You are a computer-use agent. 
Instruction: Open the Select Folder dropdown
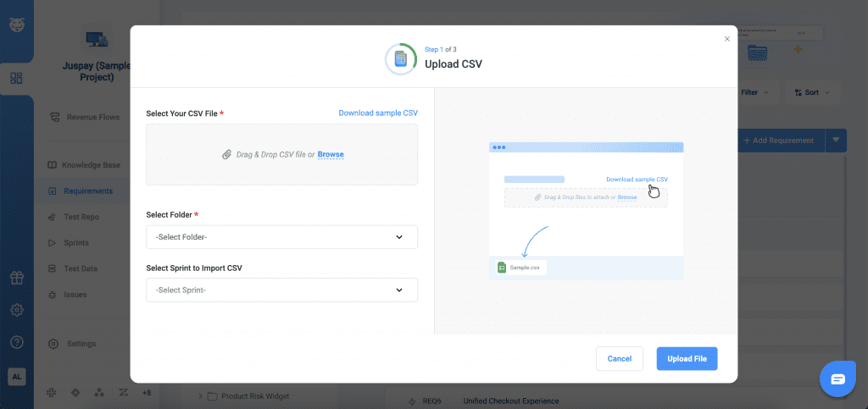281,237
